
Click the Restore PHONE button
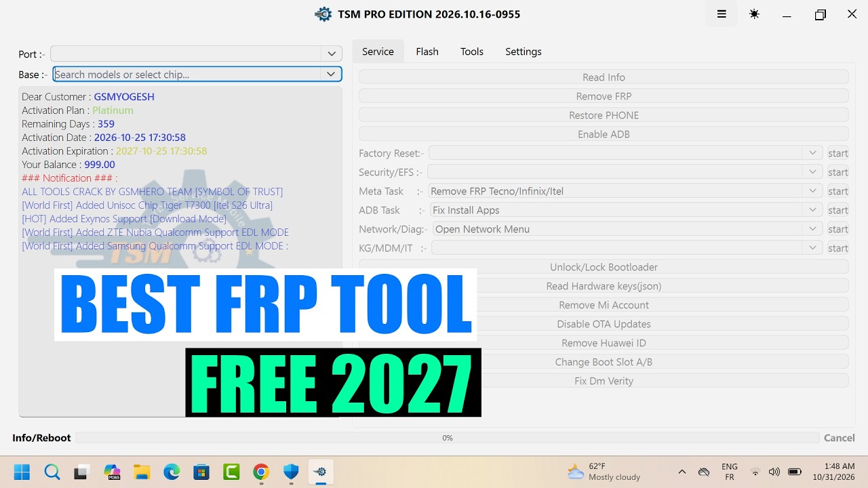(x=604, y=115)
